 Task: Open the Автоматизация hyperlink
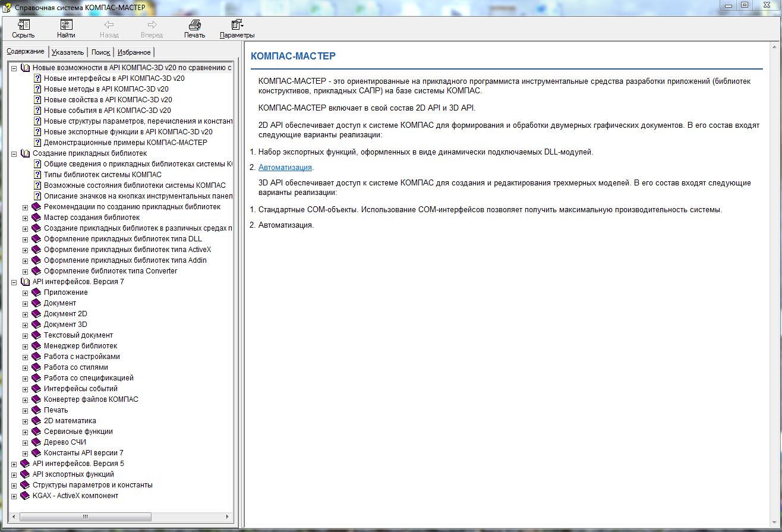click(285, 168)
